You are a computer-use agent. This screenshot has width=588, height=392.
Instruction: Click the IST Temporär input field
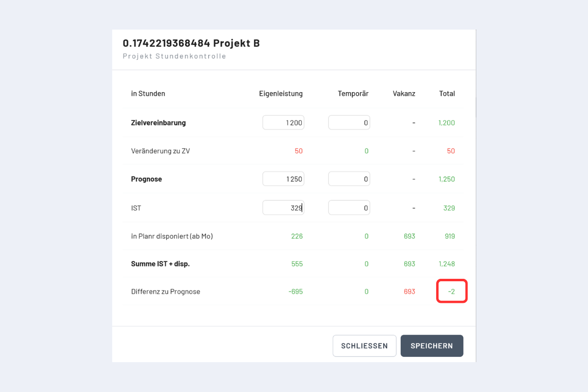tap(349, 208)
